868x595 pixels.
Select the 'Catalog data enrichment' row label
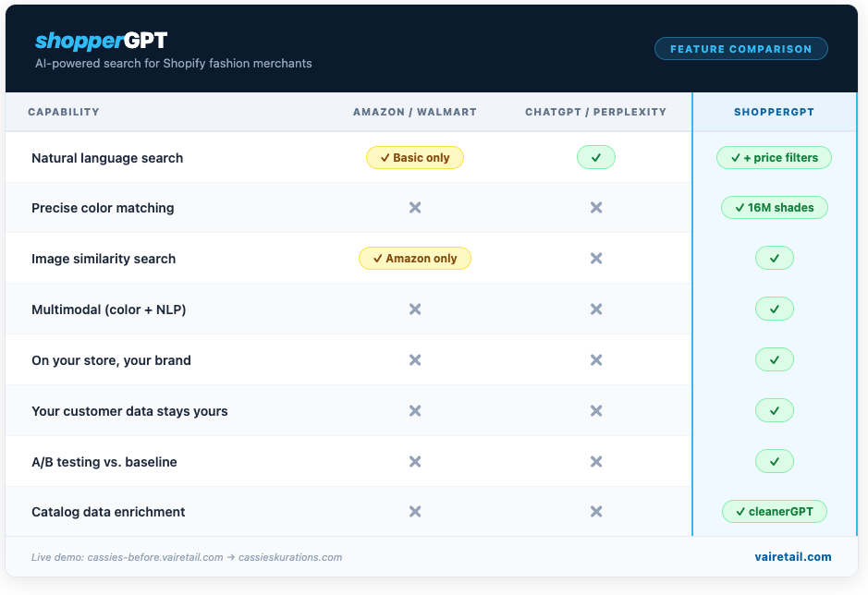point(108,512)
